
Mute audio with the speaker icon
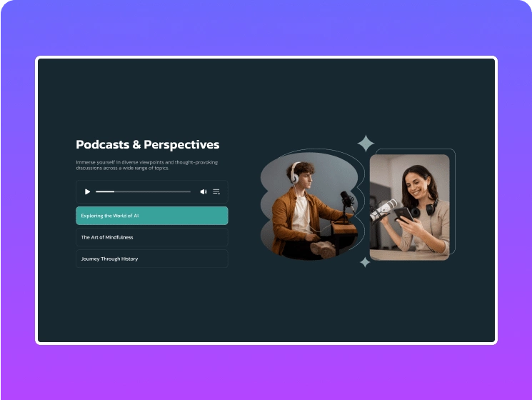pos(204,191)
